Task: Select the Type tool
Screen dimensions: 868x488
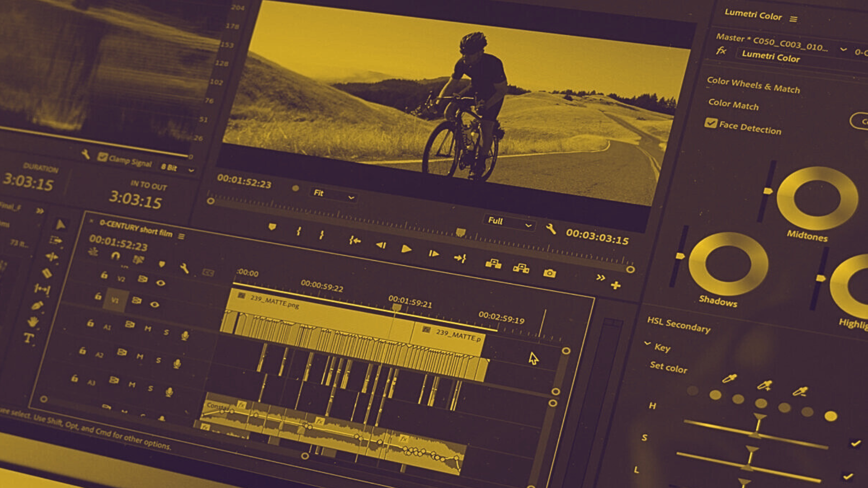Action: (x=28, y=338)
